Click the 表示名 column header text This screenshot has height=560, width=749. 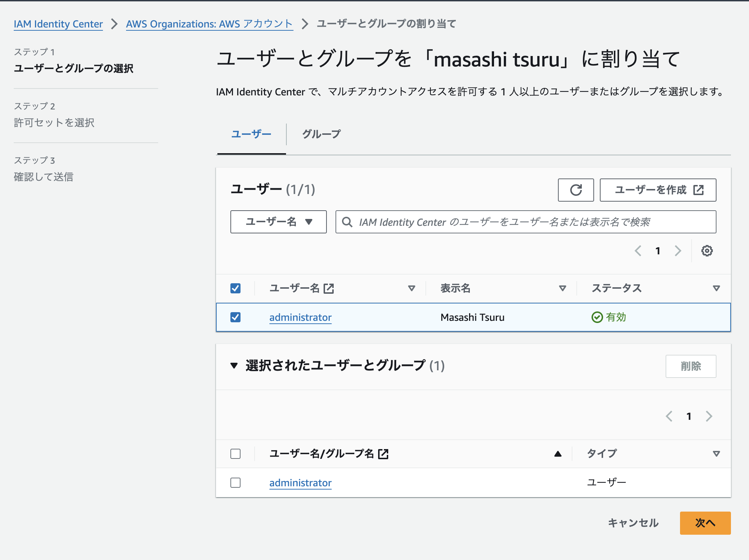point(455,288)
